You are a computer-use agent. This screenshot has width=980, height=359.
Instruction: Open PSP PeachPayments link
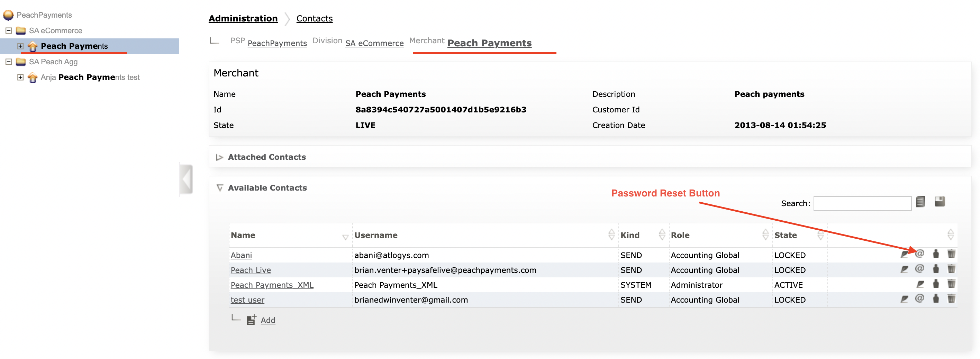[x=277, y=43]
